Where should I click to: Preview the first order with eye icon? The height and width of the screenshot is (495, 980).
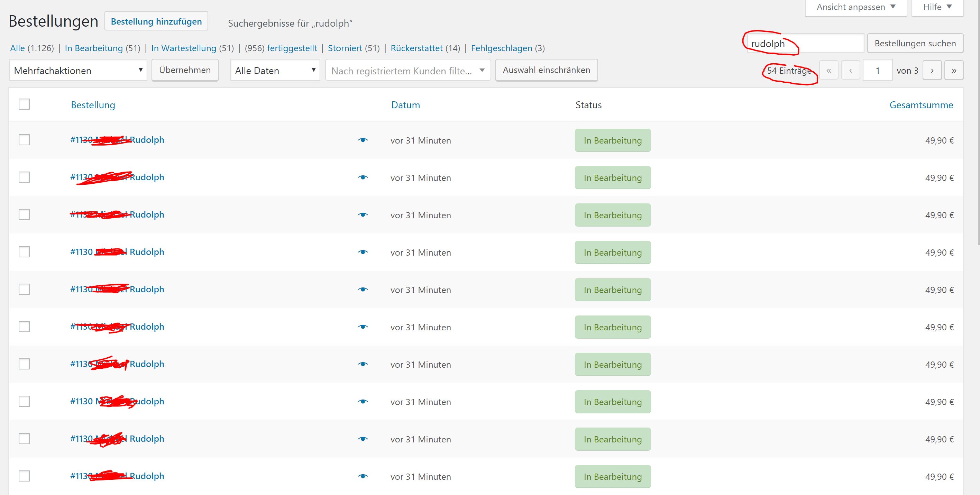(363, 140)
